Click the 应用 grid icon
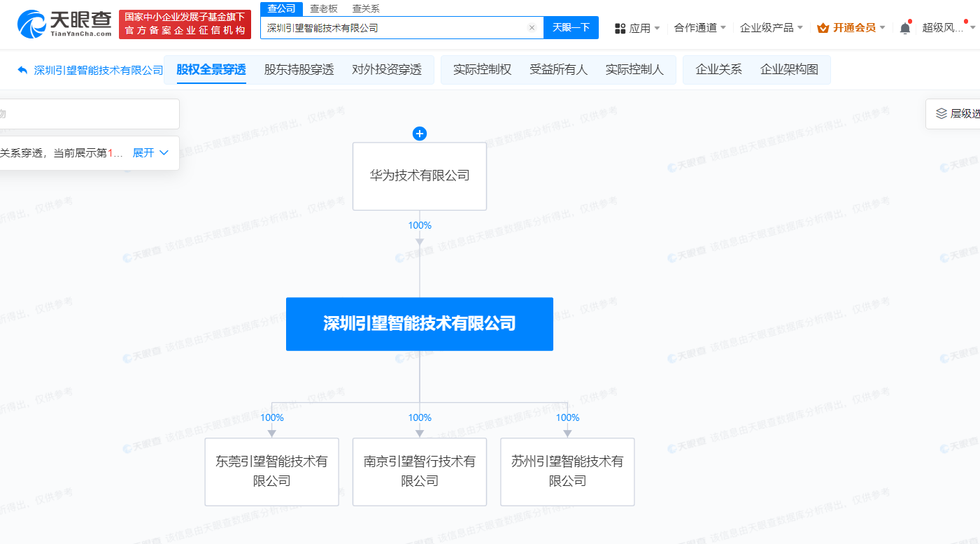Screen dimensions: 980x544 [x=620, y=28]
